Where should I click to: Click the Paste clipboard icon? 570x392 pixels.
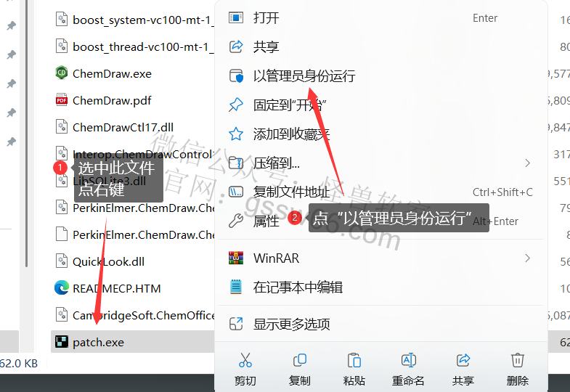point(354,360)
